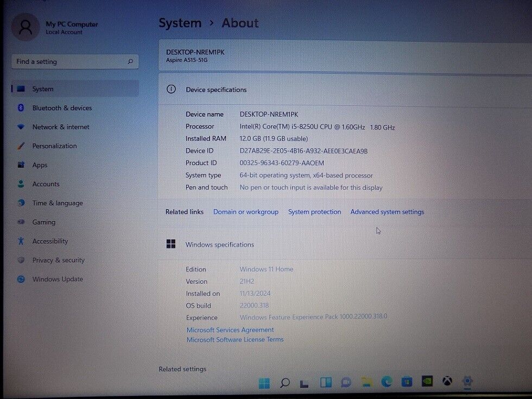Click the Windows logo beside Windows specifications
Screen dimensions: 532x399
point(171,244)
